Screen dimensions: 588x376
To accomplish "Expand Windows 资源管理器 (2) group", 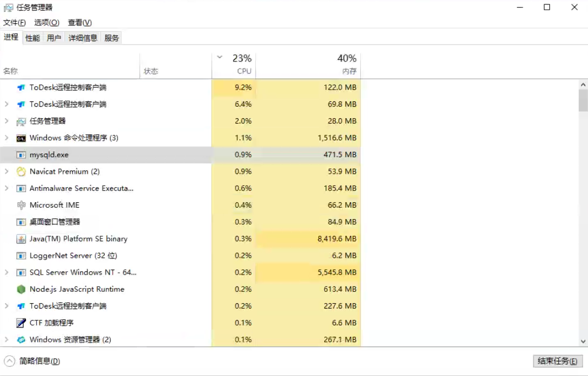I will (x=6, y=340).
